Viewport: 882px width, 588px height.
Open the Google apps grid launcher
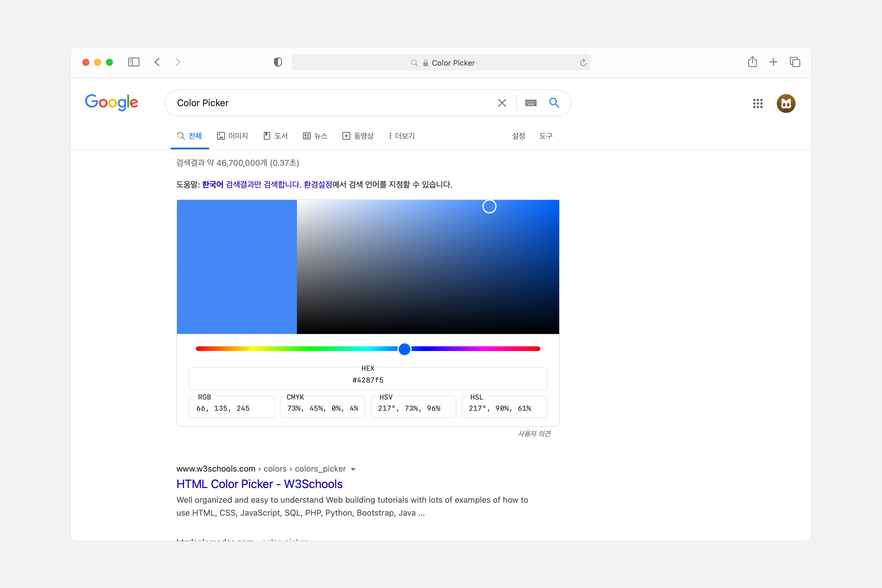coord(758,103)
